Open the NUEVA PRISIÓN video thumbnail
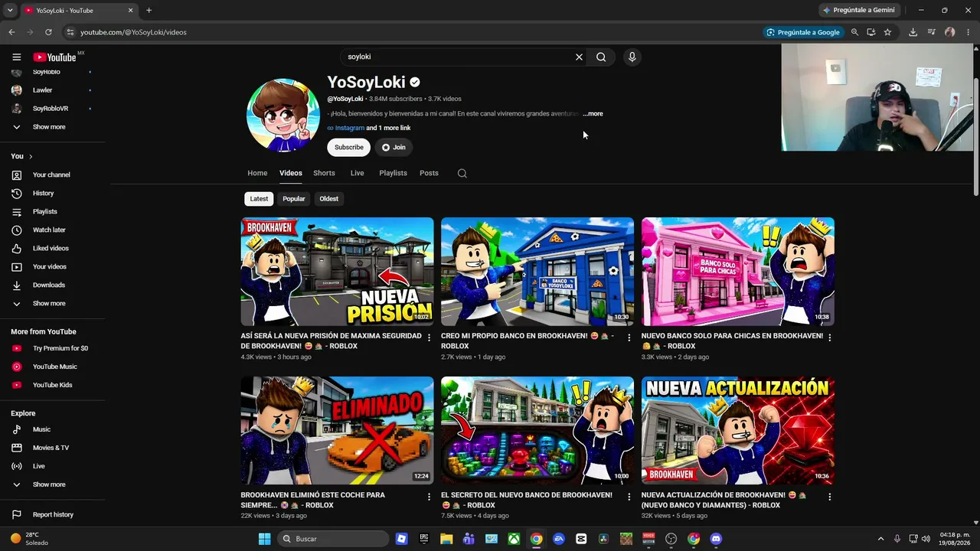 pyautogui.click(x=337, y=272)
